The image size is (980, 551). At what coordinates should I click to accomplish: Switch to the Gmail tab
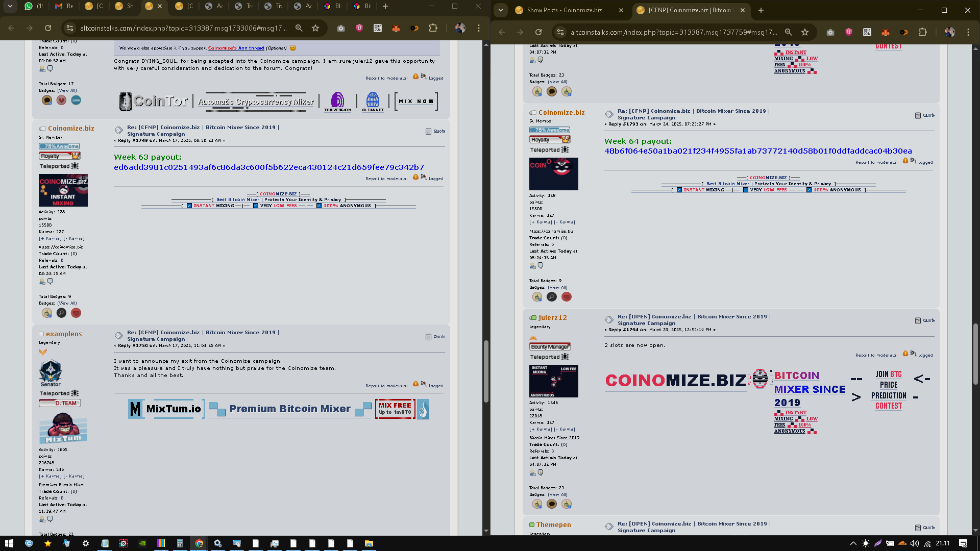coord(64,6)
